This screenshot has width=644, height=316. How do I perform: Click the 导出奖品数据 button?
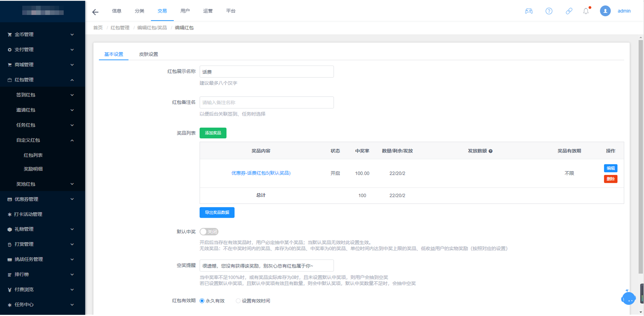pyautogui.click(x=217, y=212)
